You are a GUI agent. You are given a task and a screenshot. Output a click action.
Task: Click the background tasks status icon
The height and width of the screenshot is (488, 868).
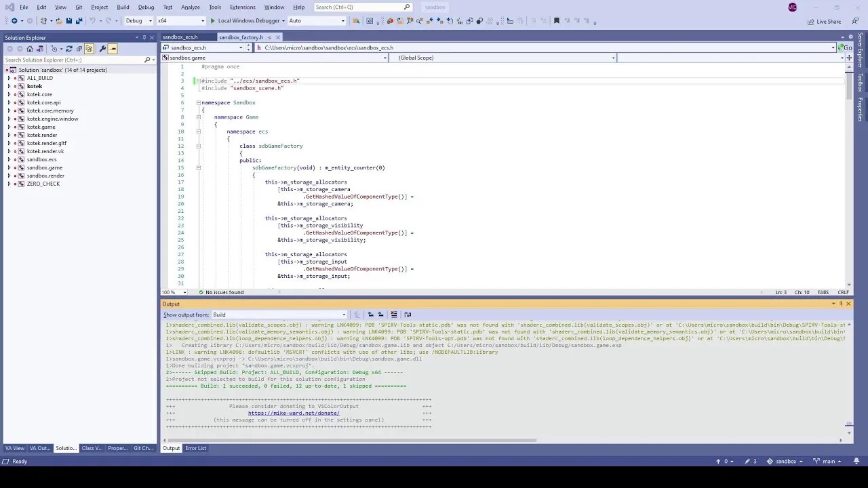[6, 461]
